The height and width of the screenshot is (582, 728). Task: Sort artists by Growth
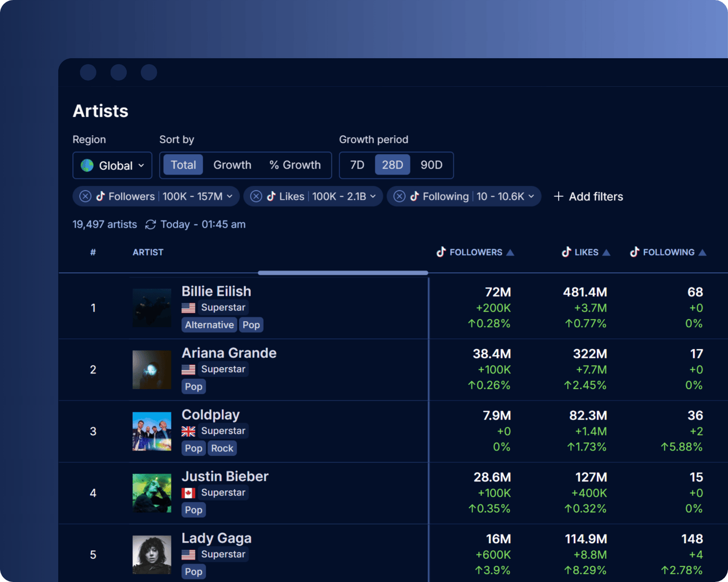point(232,165)
